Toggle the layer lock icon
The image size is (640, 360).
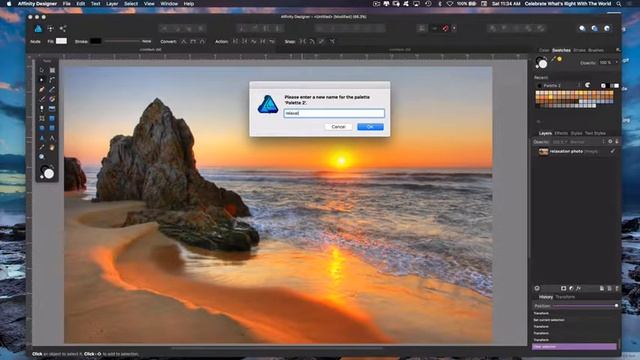click(x=617, y=142)
